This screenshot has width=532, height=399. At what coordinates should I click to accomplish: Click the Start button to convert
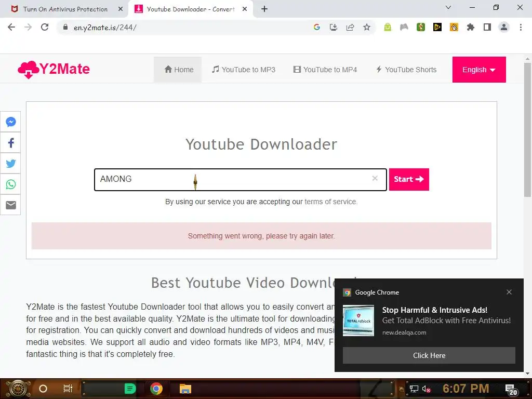point(409,179)
